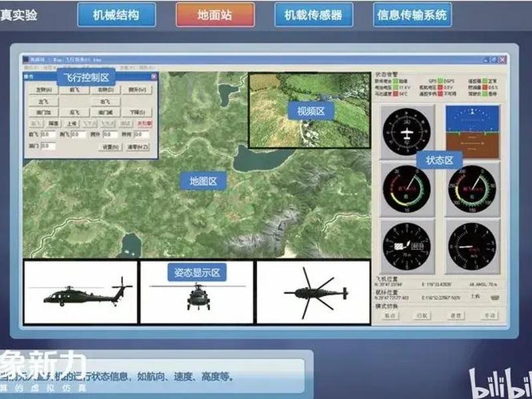
Task: Click the left speed dial in middle gauge row
Action: tap(406, 190)
